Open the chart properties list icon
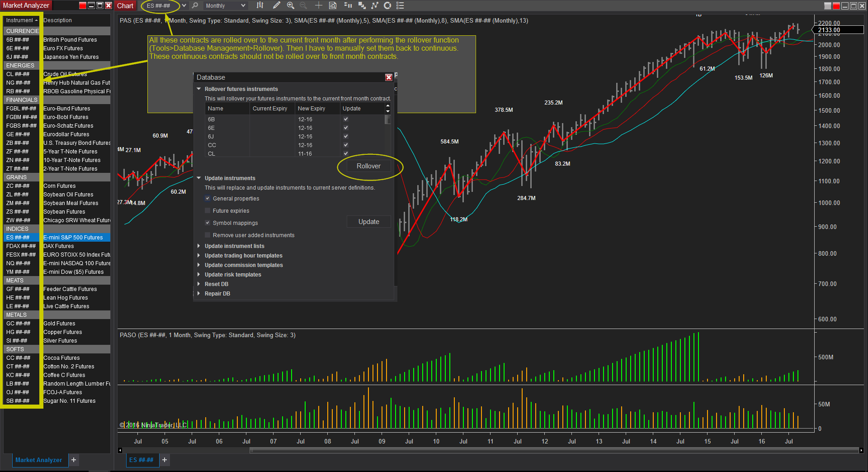868x472 pixels. [x=400, y=5]
